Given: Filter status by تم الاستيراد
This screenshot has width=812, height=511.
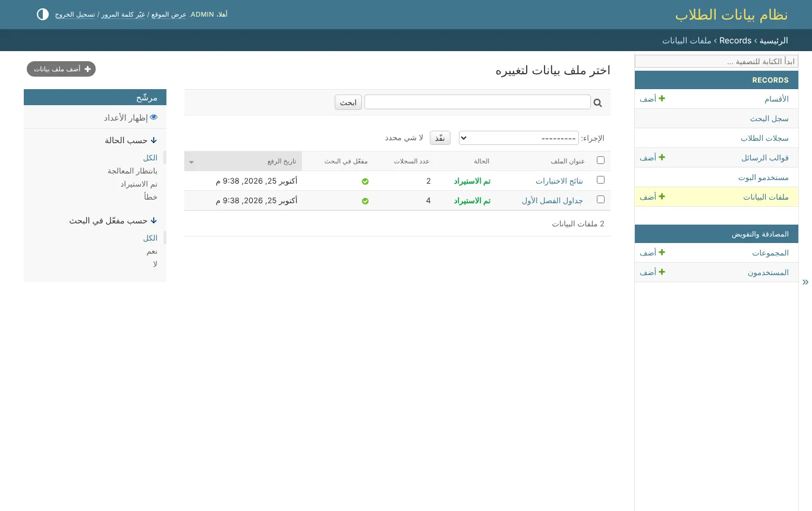Looking at the screenshot, I should 139,184.
